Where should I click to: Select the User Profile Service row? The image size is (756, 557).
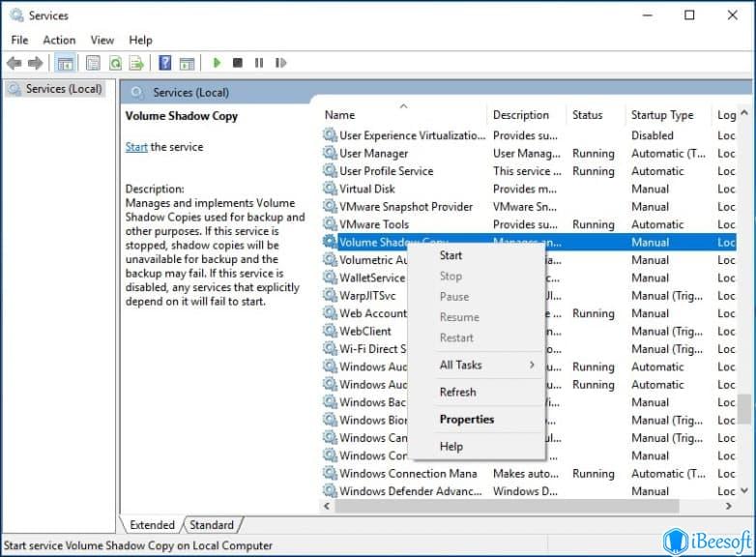pos(529,171)
